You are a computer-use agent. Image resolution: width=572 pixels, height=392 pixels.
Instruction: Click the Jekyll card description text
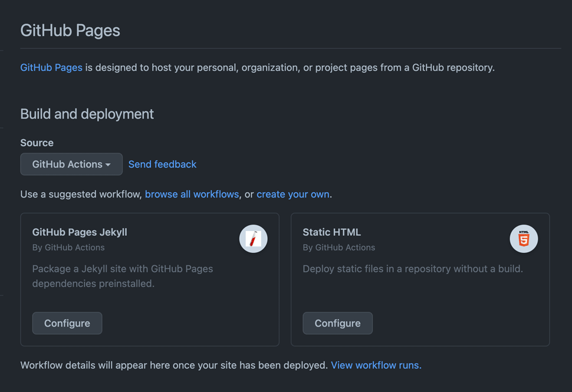coord(123,276)
